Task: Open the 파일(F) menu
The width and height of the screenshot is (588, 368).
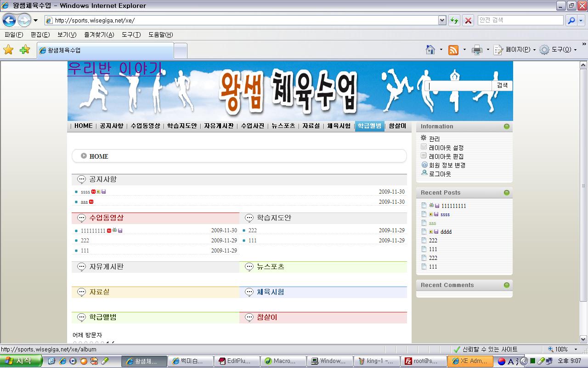Action: [x=14, y=34]
